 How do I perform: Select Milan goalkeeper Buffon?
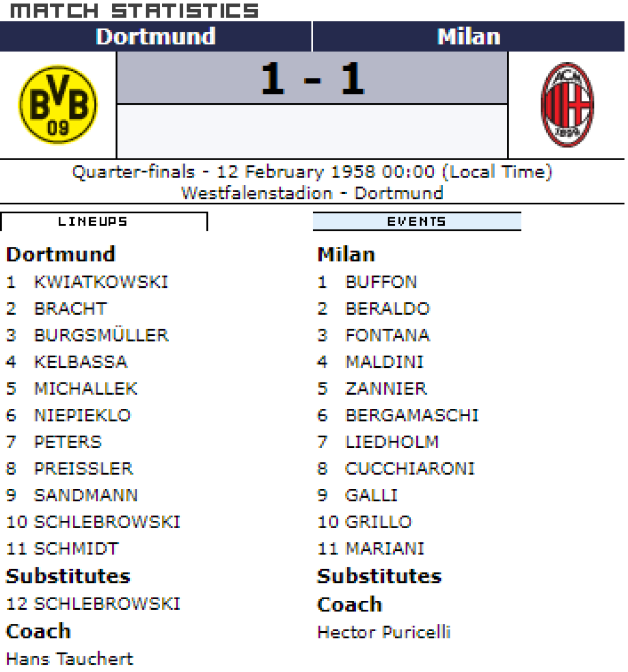(x=381, y=282)
